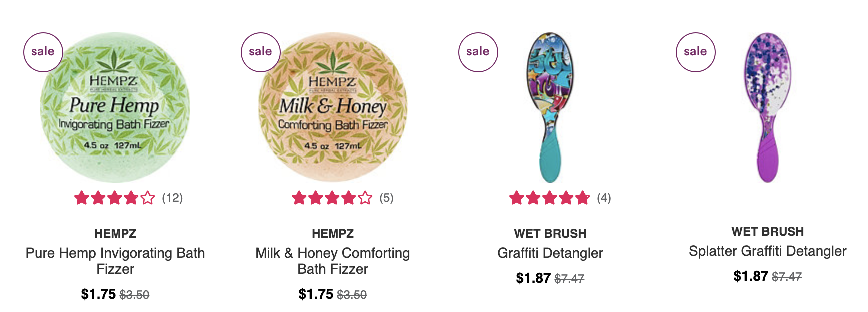Open the Milk & Honey bath fizzer image
868x312 pixels.
333,107
